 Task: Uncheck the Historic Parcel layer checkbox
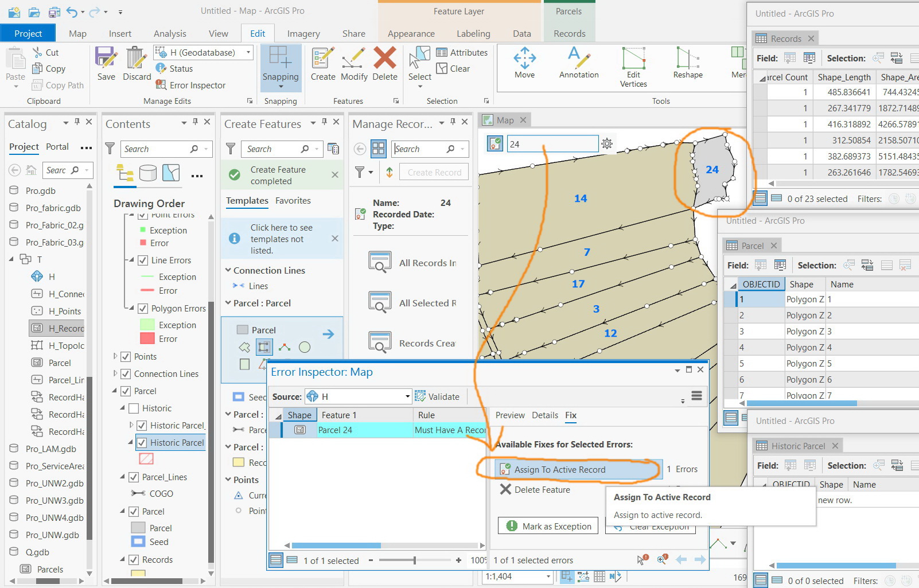pos(142,443)
